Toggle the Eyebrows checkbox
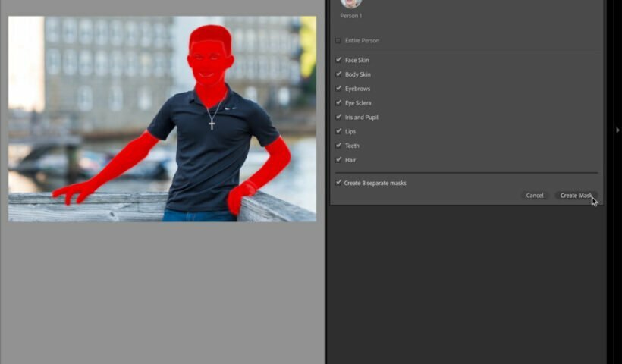The width and height of the screenshot is (622, 364). (338, 89)
